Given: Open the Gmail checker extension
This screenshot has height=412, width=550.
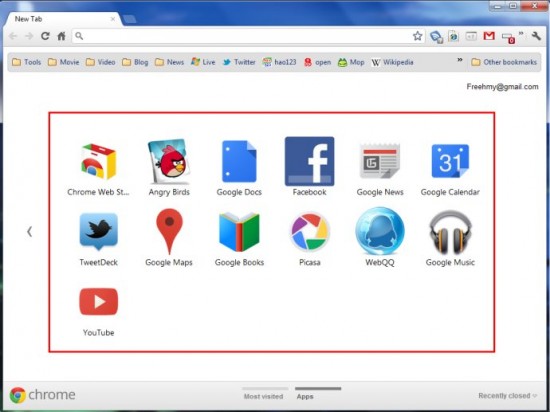Looking at the screenshot, I should pyautogui.click(x=489, y=36).
